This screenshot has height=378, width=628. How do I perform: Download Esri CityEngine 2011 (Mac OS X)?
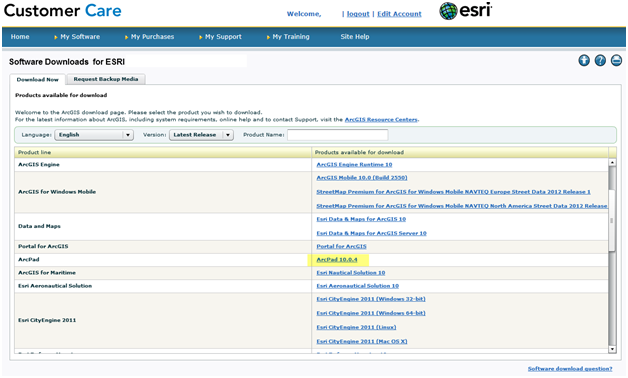(362, 342)
